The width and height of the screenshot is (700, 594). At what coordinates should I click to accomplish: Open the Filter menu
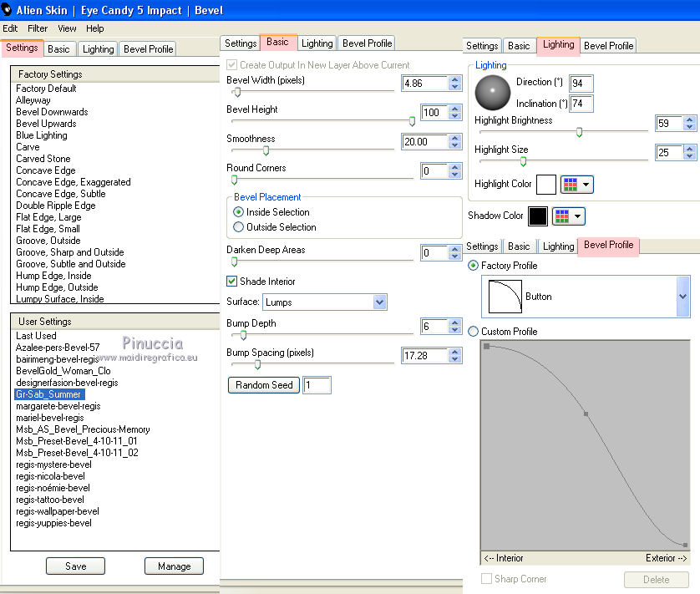[38, 28]
